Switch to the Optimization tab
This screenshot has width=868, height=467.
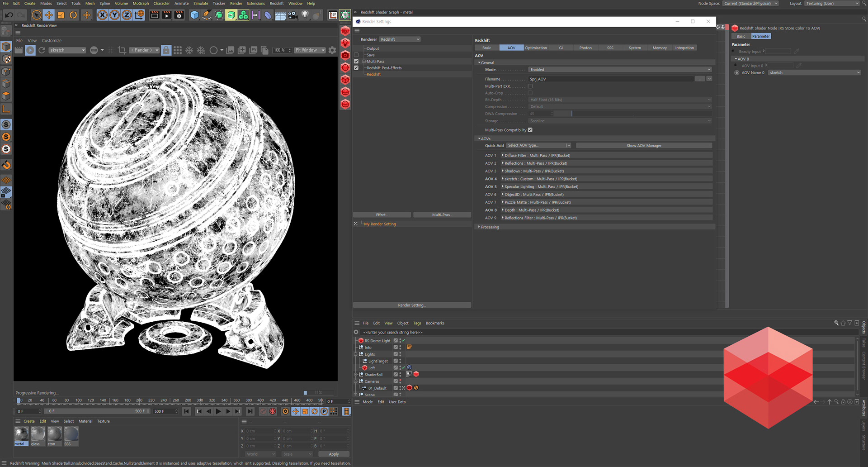click(x=536, y=48)
